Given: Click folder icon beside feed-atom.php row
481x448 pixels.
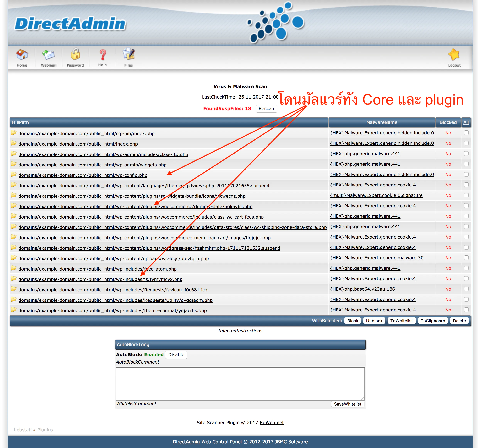Looking at the screenshot, I should (14, 268).
